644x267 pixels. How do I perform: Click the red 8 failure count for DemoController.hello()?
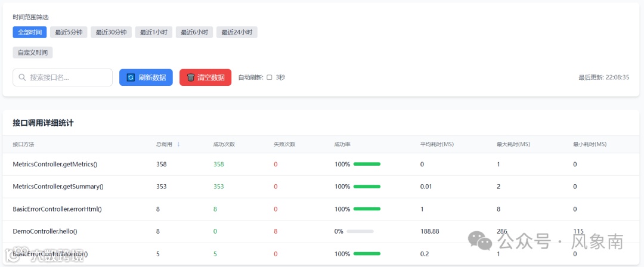[x=275, y=231]
